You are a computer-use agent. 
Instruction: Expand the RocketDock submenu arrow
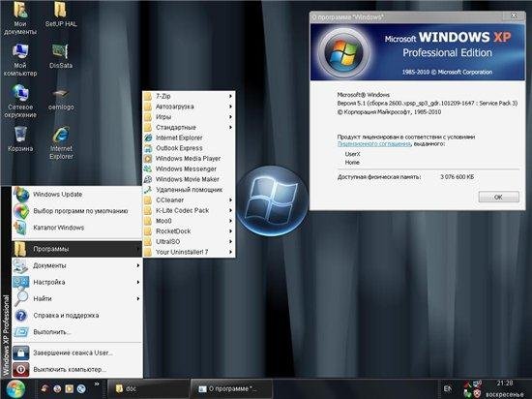coord(230,231)
